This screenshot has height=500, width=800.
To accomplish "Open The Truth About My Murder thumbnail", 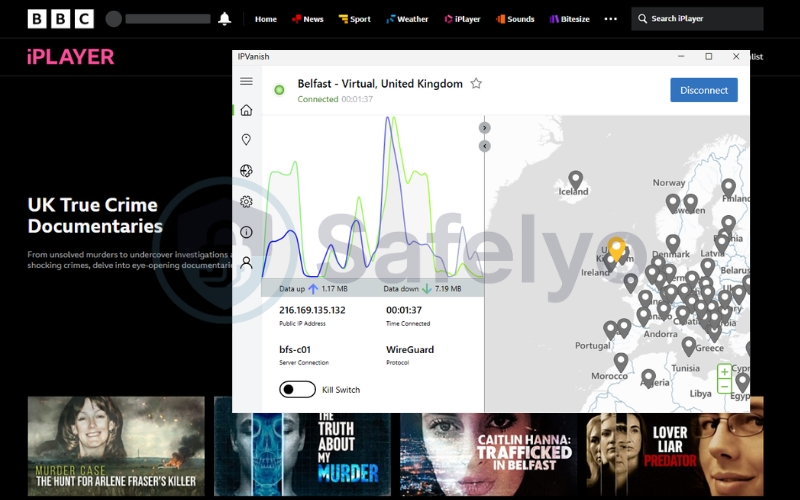I will 303,454.
